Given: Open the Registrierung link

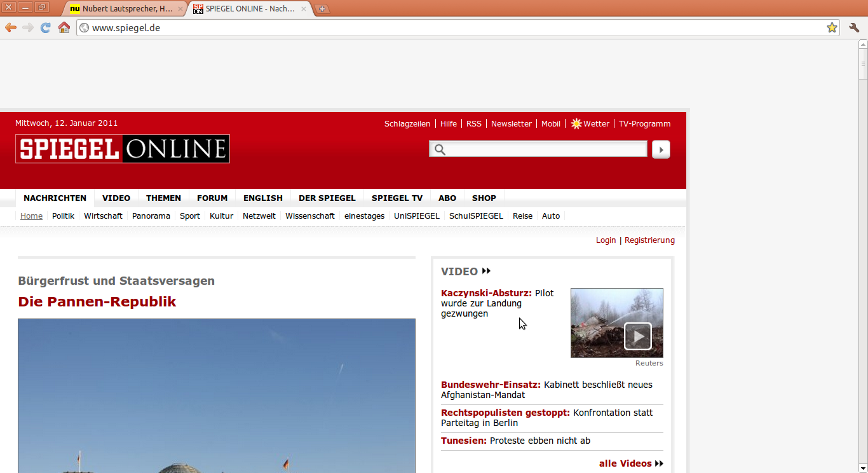Looking at the screenshot, I should pos(649,240).
